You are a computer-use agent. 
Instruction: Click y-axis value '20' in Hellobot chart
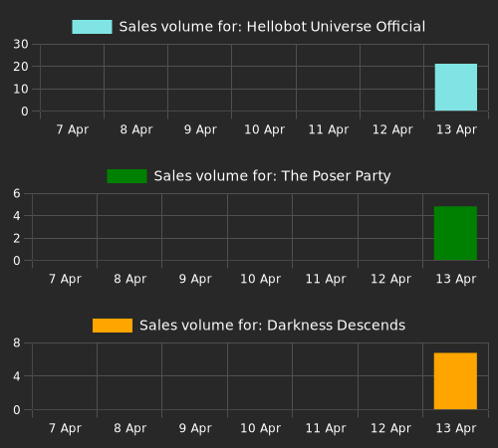point(21,67)
